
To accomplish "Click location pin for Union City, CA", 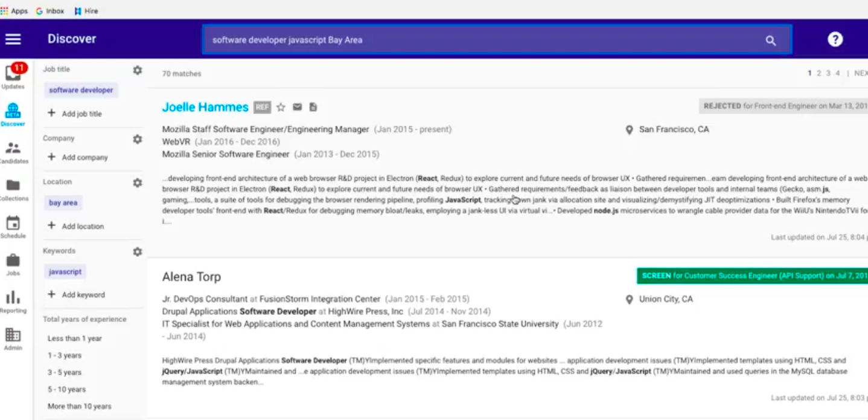I will coord(629,300).
